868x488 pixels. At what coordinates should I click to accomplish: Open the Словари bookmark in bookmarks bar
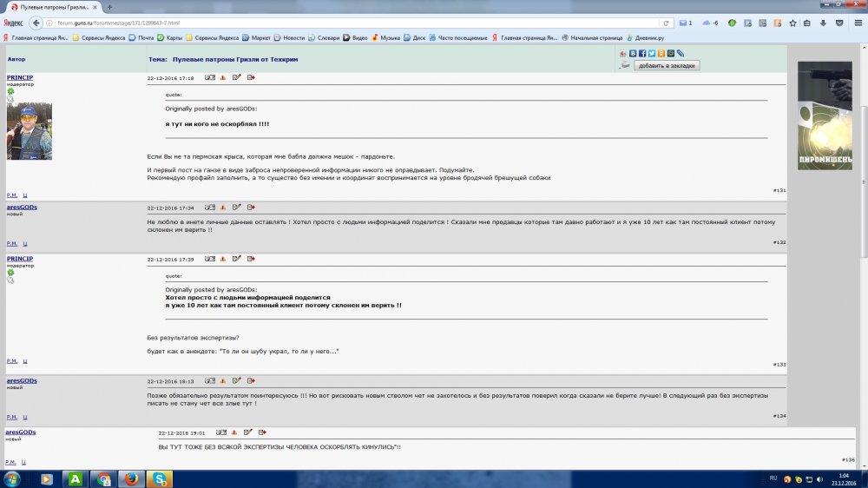(x=323, y=38)
